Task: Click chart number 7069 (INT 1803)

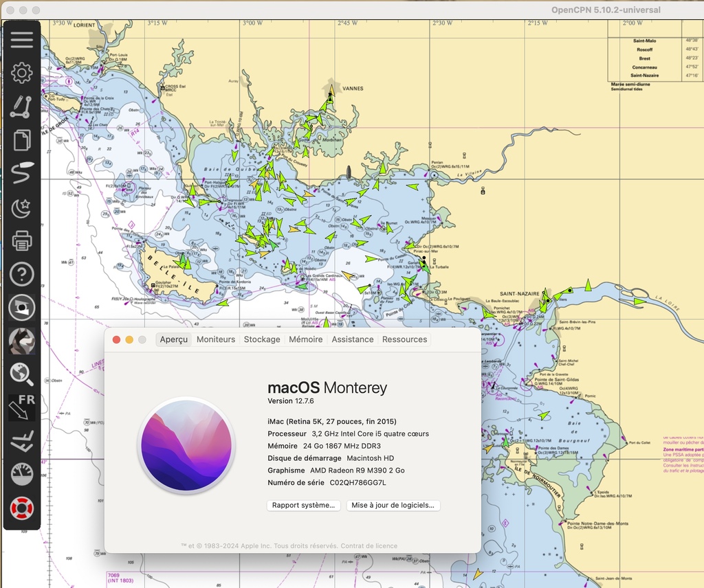Action: click(x=120, y=578)
